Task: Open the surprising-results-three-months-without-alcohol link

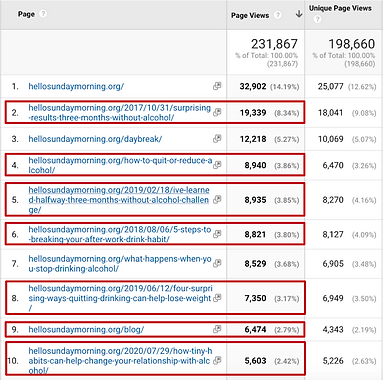Action: point(120,112)
